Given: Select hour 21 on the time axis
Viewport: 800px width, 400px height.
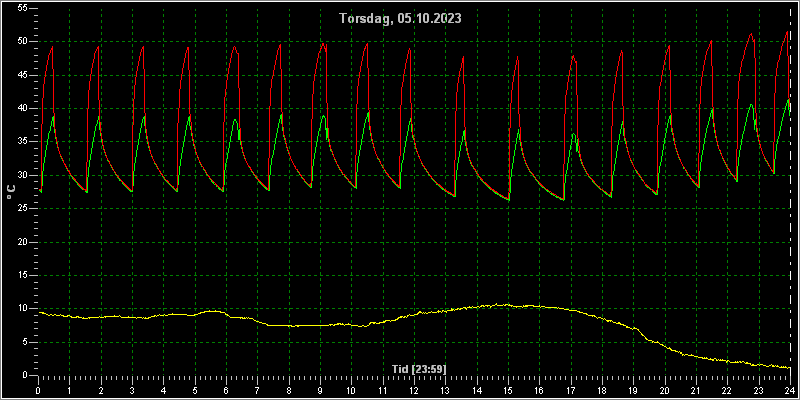Looking at the screenshot, I should pos(696,391).
